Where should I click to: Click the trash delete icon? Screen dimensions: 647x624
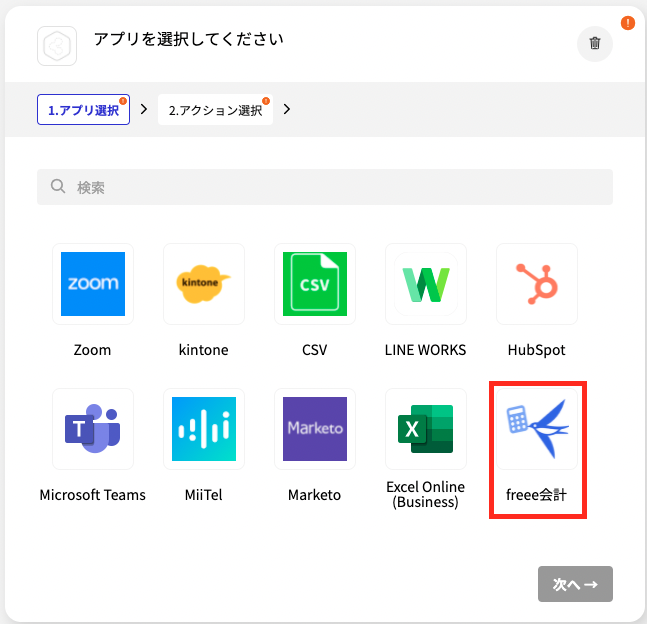595,43
